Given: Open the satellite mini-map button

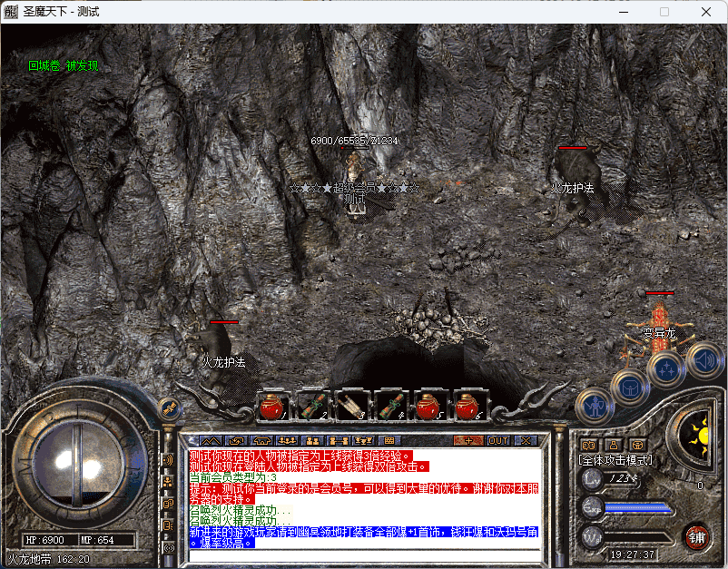Looking at the screenshot, I should [x=169, y=409].
